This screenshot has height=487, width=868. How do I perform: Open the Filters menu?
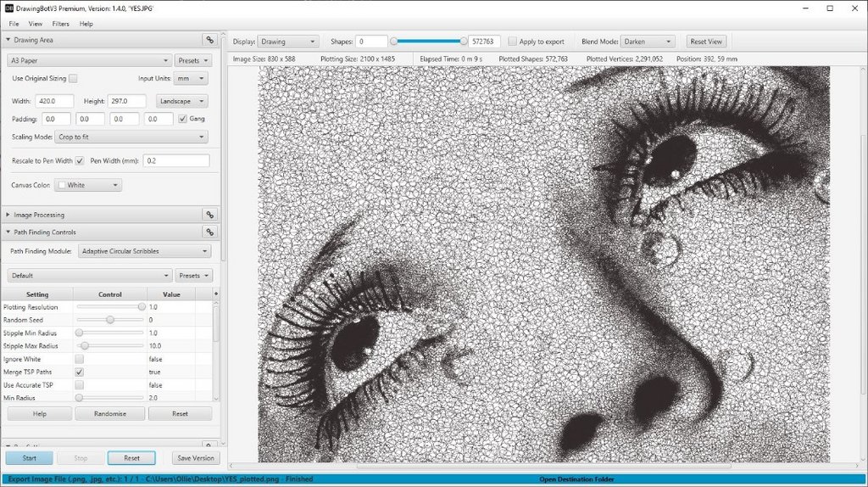[61, 24]
